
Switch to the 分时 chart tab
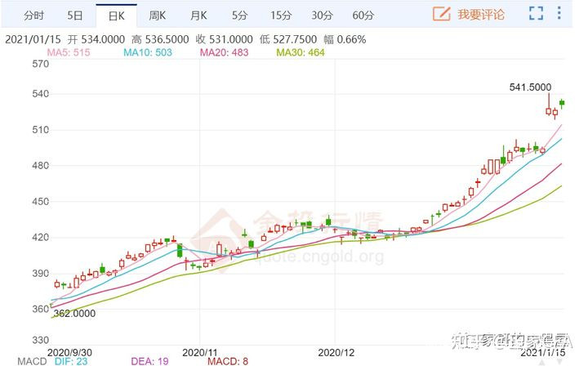[33, 16]
